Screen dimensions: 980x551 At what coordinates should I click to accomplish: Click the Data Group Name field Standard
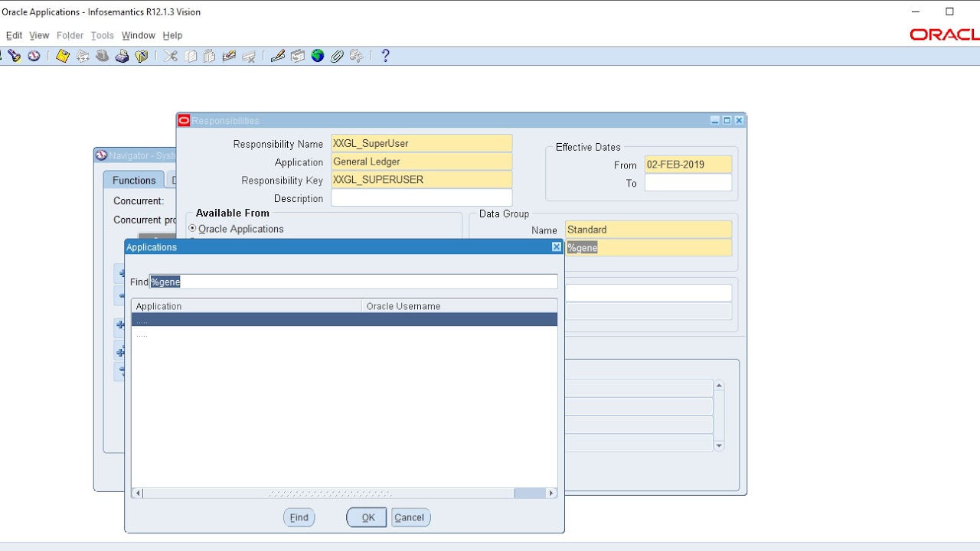click(648, 230)
